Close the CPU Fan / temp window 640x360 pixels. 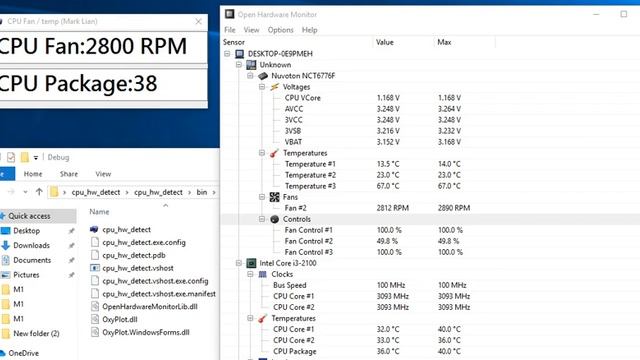point(198,21)
